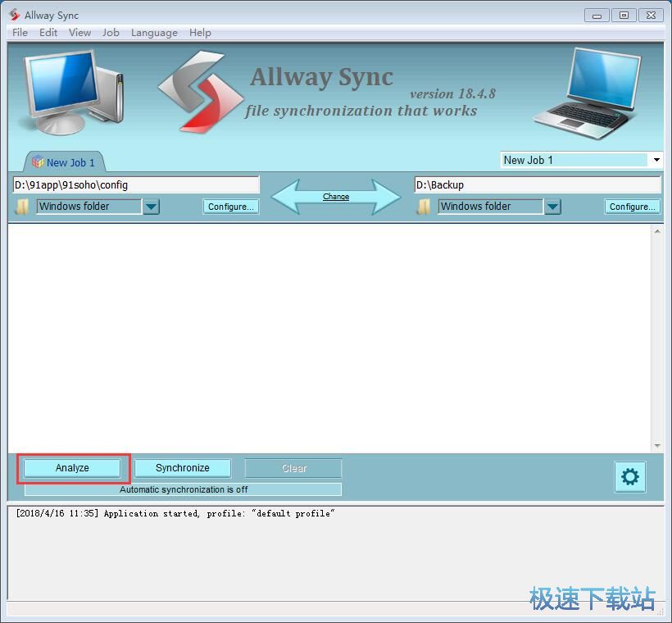Screen dimensions: 672x623
Task: Close the Allway Sync window
Action: 651,16
